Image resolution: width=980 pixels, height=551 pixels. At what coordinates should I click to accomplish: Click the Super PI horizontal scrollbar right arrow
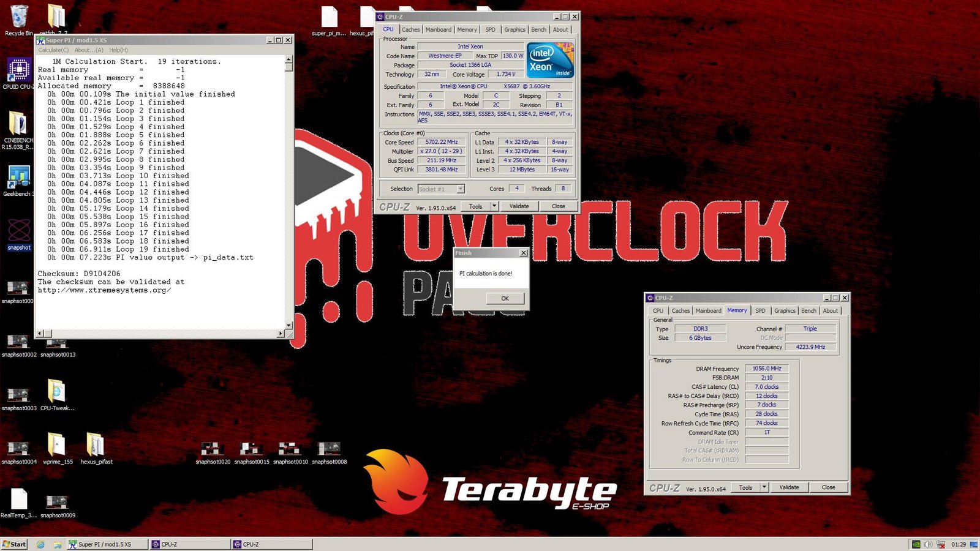pyautogui.click(x=281, y=334)
